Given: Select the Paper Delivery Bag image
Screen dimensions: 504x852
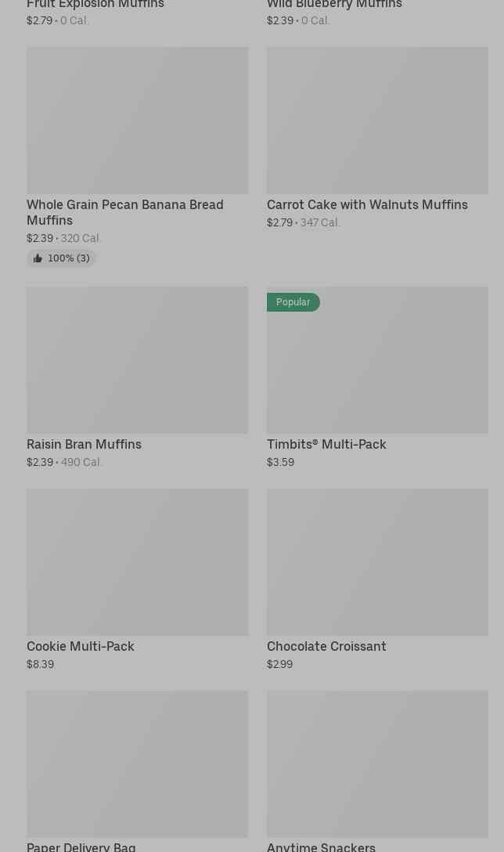Looking at the screenshot, I should [137, 764].
